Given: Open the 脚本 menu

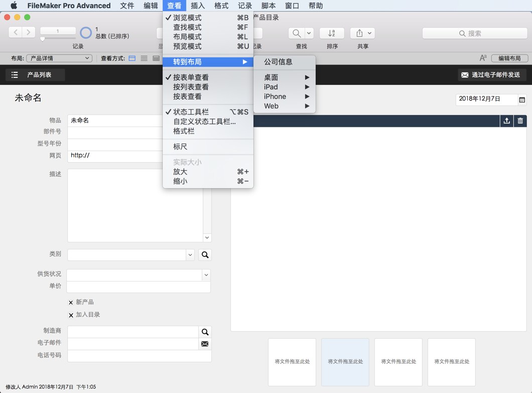Looking at the screenshot, I should click(269, 6).
